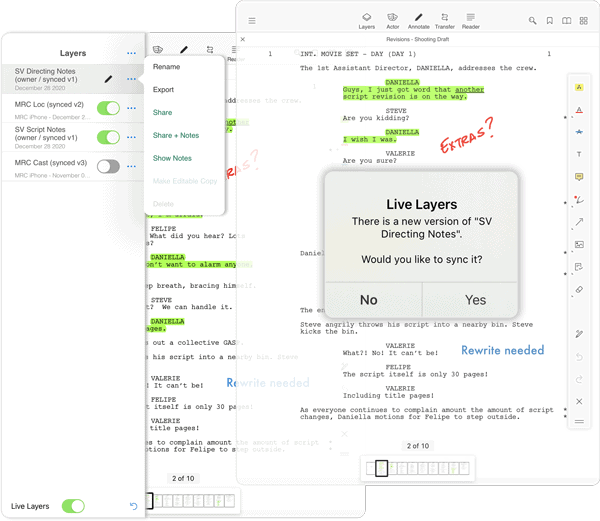The height and width of the screenshot is (521, 600).
Task: Click the Annotate pencil in the back window
Action: (x=184, y=50)
